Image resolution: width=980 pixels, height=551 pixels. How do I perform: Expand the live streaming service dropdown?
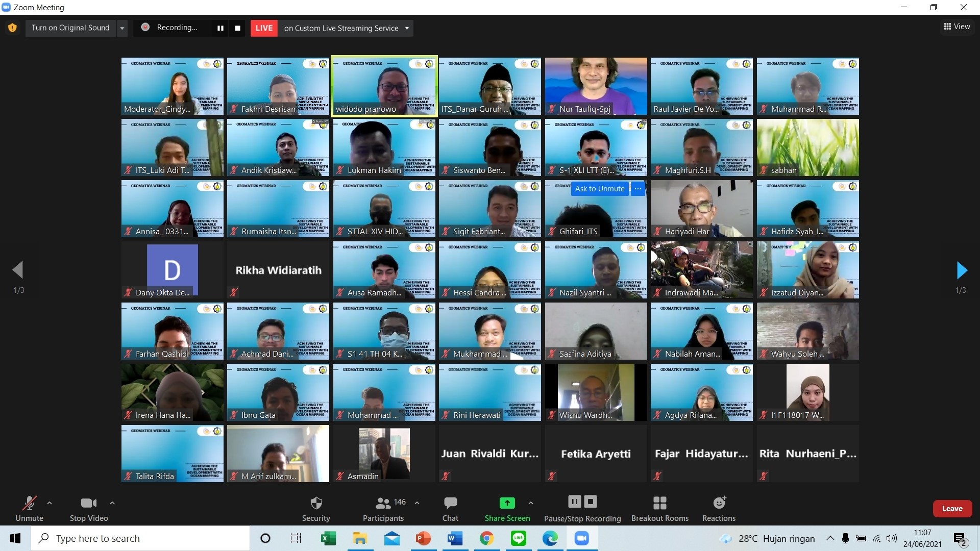pos(407,28)
